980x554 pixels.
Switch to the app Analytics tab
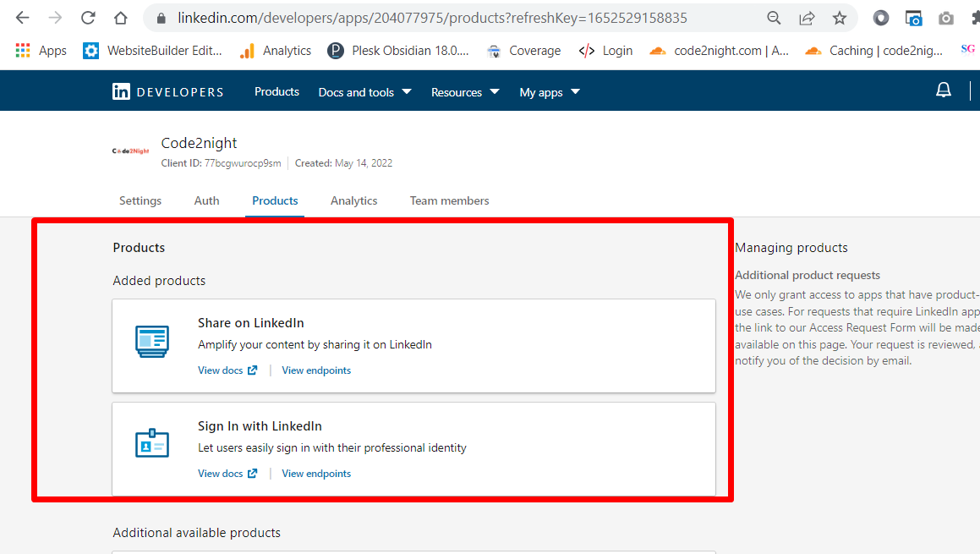(353, 200)
